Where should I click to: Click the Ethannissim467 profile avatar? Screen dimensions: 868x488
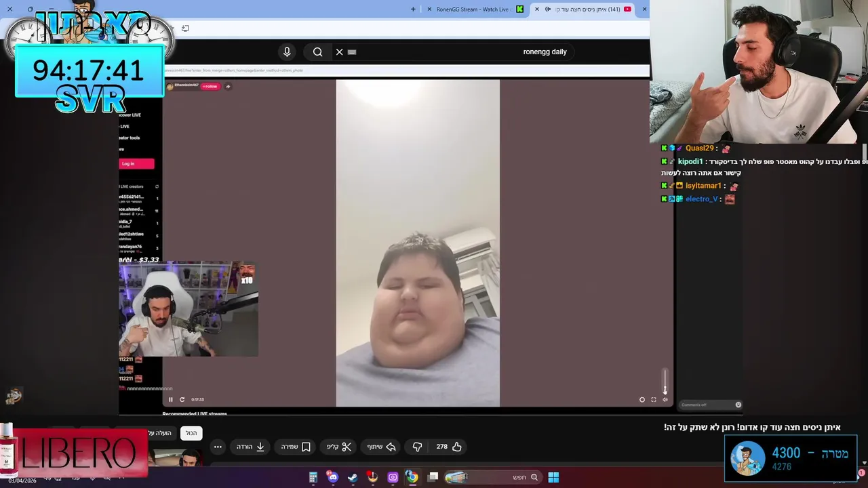coord(170,86)
